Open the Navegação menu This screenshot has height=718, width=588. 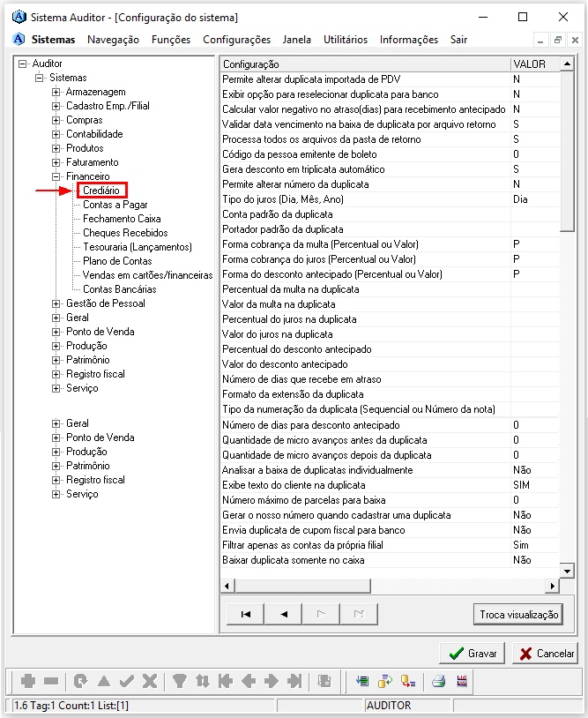coord(113,40)
